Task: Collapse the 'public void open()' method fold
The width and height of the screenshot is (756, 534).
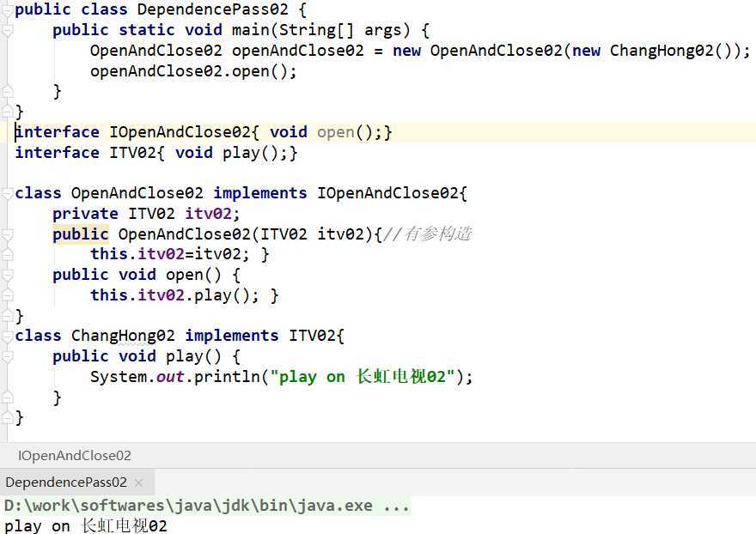Action: (7, 276)
